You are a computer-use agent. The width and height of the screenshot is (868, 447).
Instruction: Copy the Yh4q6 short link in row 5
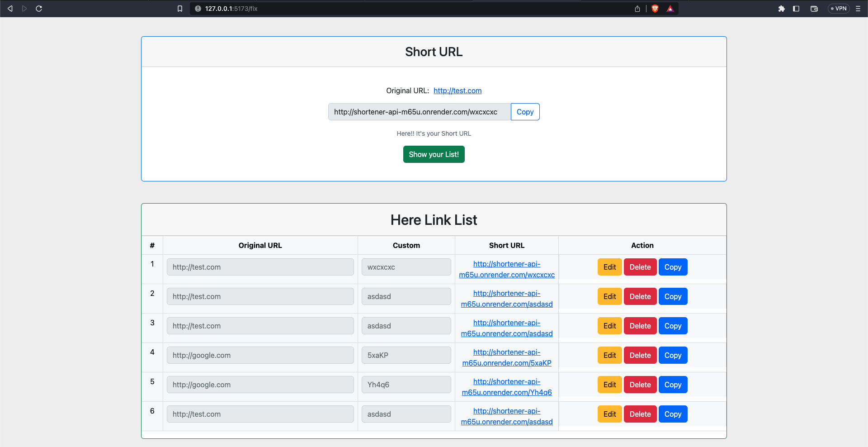673,385
